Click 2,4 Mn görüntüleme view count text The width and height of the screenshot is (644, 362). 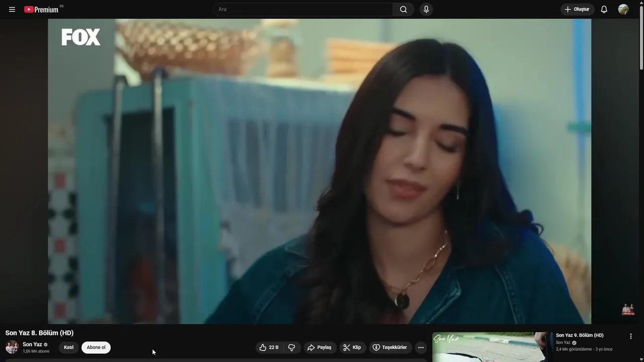point(574,349)
